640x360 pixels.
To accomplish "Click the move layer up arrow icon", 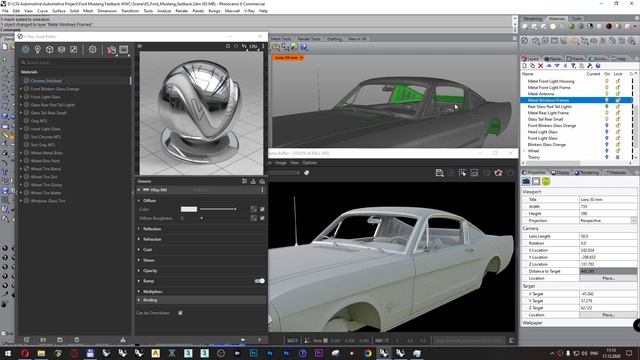I will [x=549, y=66].
